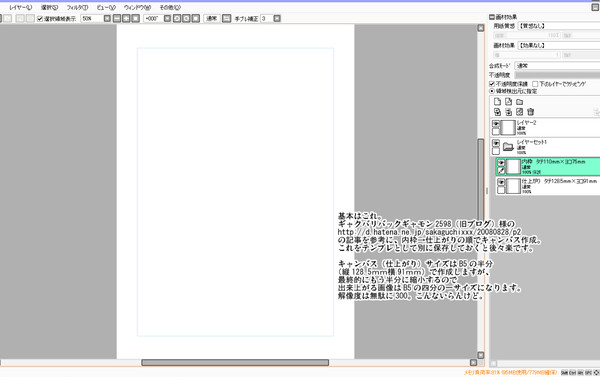The image size is (600, 377).
Task: Hide the 内枠 layer eye toggle
Action: tap(501, 163)
